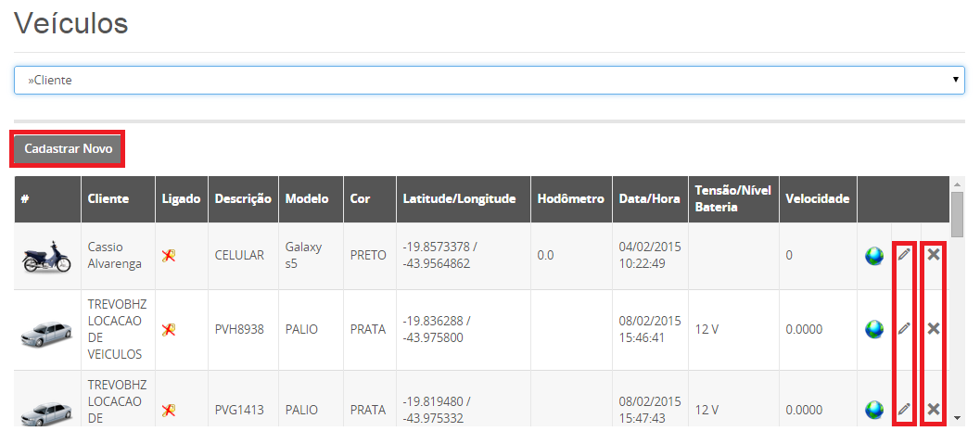980x444 pixels.
Task: Click the Cadastrar Novo button
Action: pyautogui.click(x=68, y=148)
